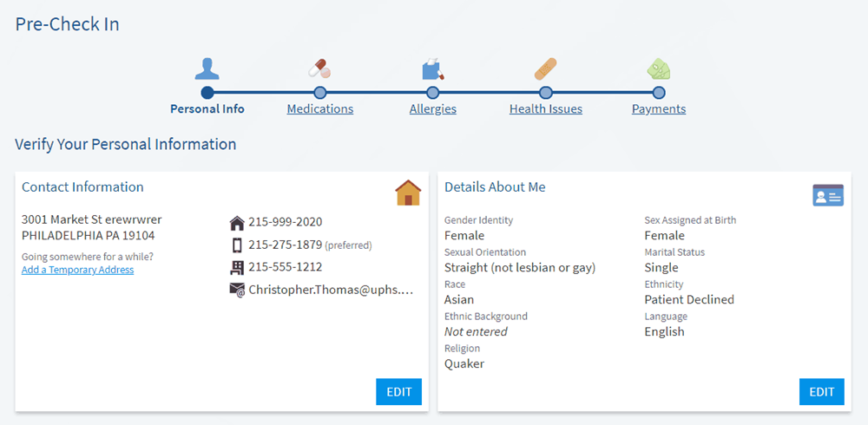Click the PHILADELPHIA PA 19104 line
This screenshot has height=425, width=868.
[88, 235]
